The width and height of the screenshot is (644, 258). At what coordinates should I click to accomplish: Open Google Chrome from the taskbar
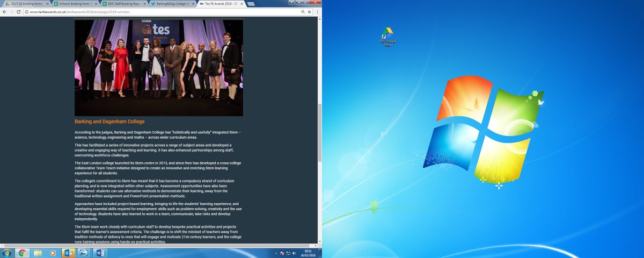coord(23,253)
